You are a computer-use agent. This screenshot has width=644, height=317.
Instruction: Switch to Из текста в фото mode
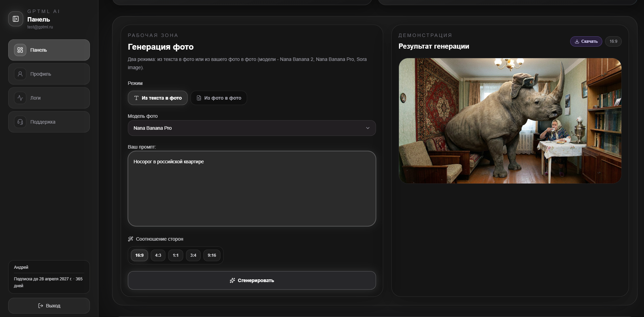[158, 98]
